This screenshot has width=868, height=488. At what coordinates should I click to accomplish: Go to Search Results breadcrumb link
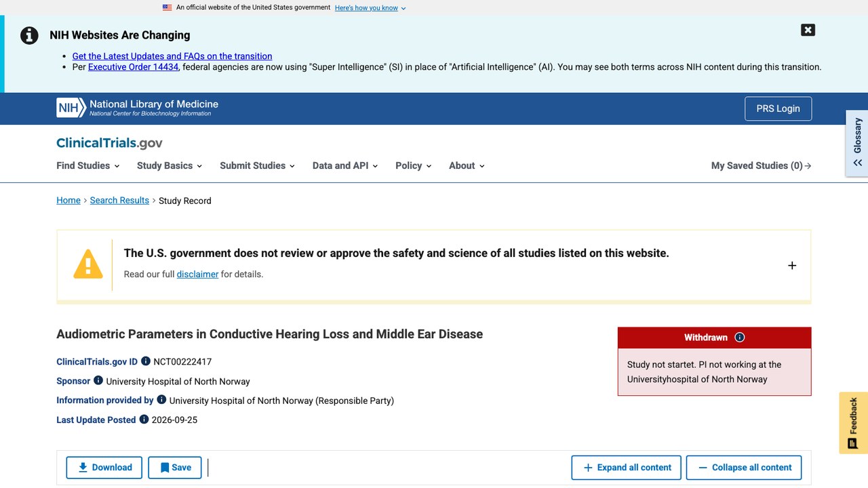pyautogui.click(x=119, y=201)
